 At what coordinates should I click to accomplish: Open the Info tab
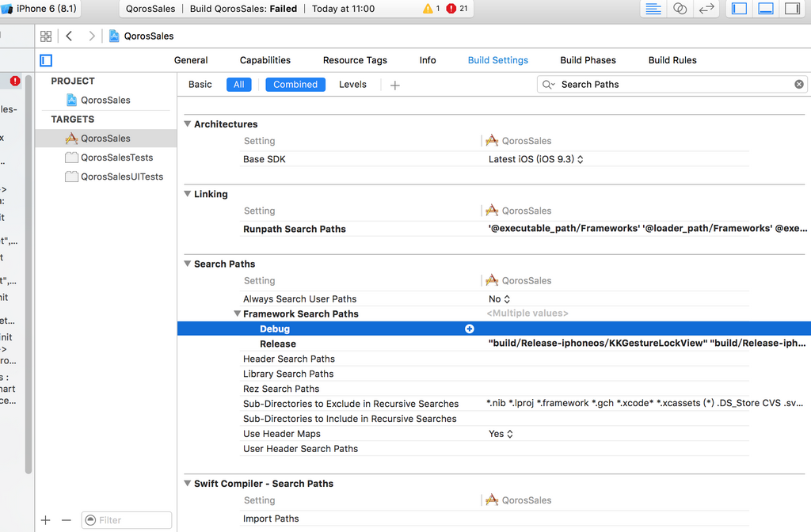click(x=428, y=60)
